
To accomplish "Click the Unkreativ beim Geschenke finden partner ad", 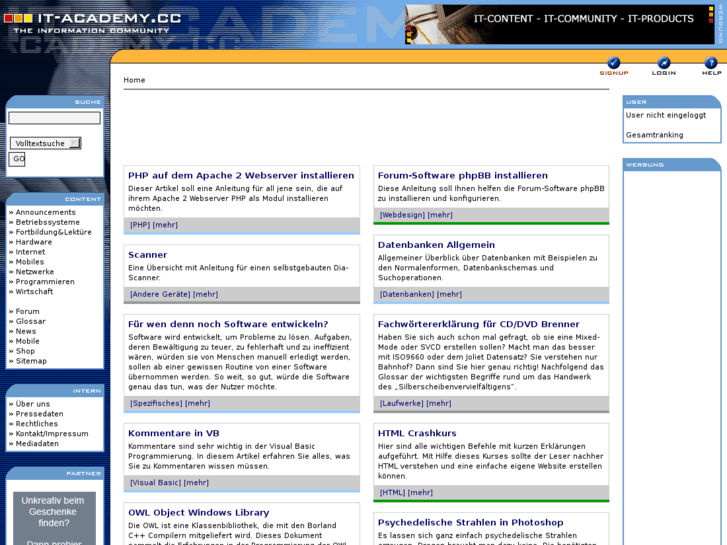I will point(54,518).
